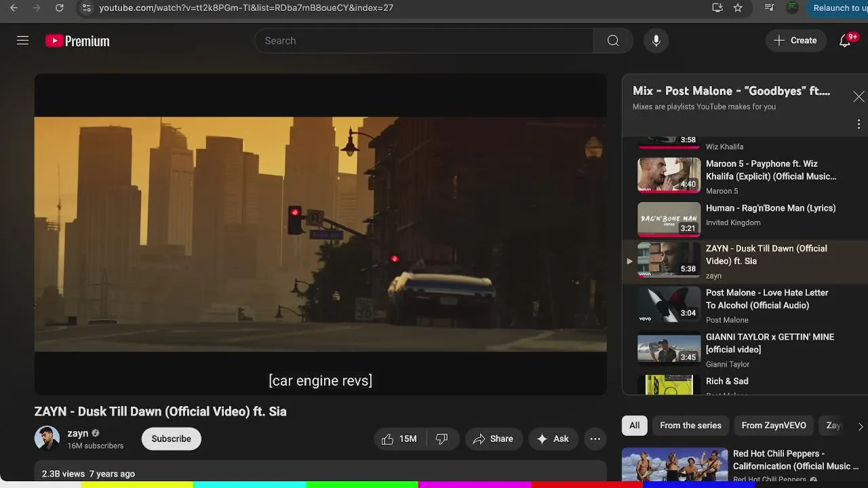Play GIANNI TAYLOR x GETTIN' MINE thumbnail
868x488 pixels.
point(669,348)
